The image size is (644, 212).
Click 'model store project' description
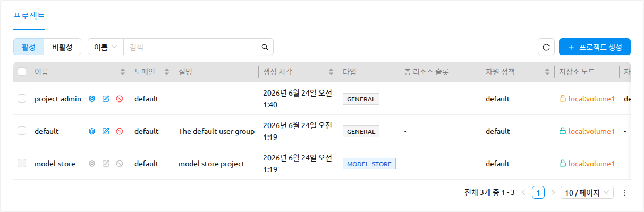click(x=211, y=164)
